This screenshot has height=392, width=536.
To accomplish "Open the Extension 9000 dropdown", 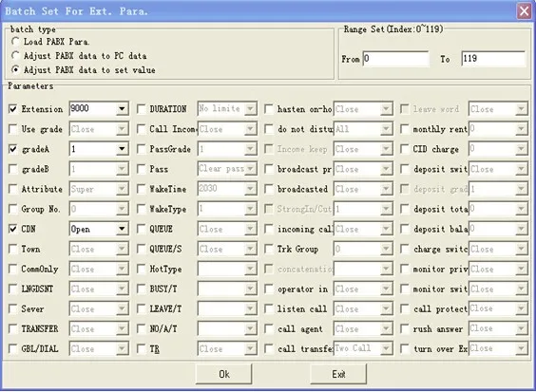I will coord(122,109).
